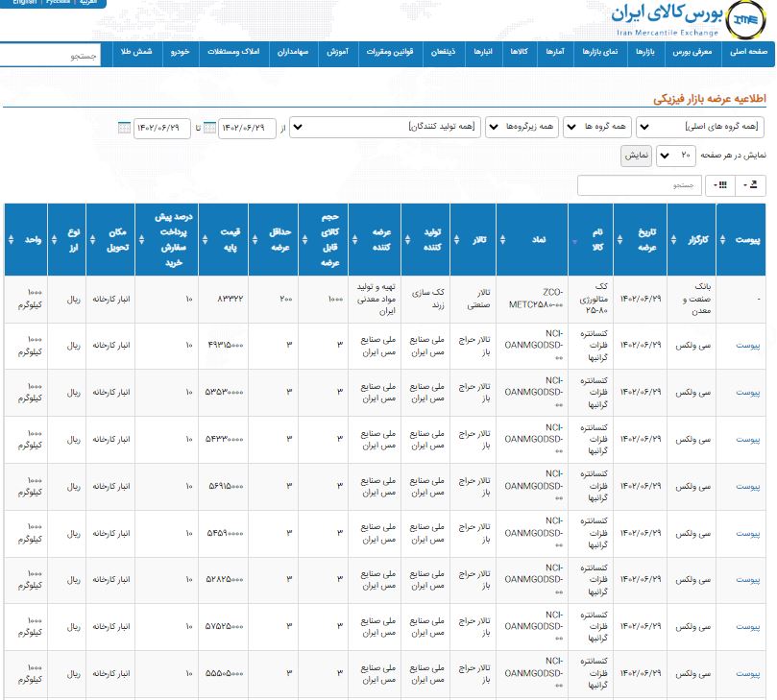Sort by the حجم کالای قابل عرضه arrows
Viewport: 777px width, 700px height.
[304, 240]
